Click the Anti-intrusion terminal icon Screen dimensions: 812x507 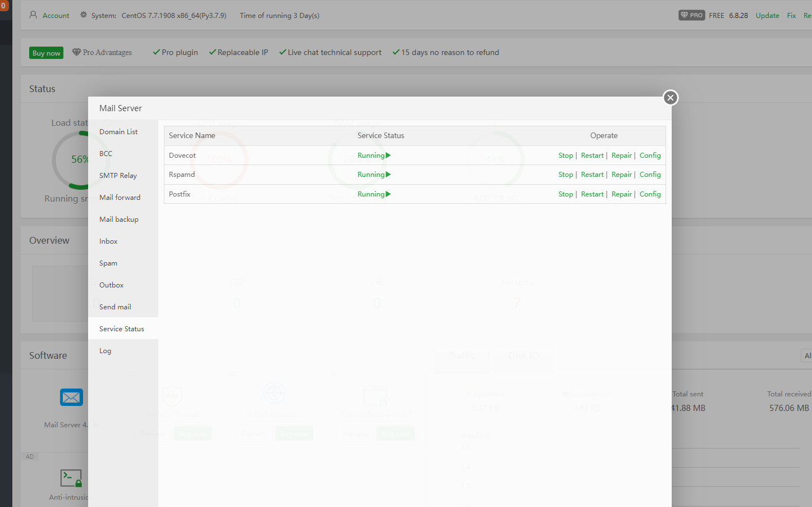pos(71,478)
